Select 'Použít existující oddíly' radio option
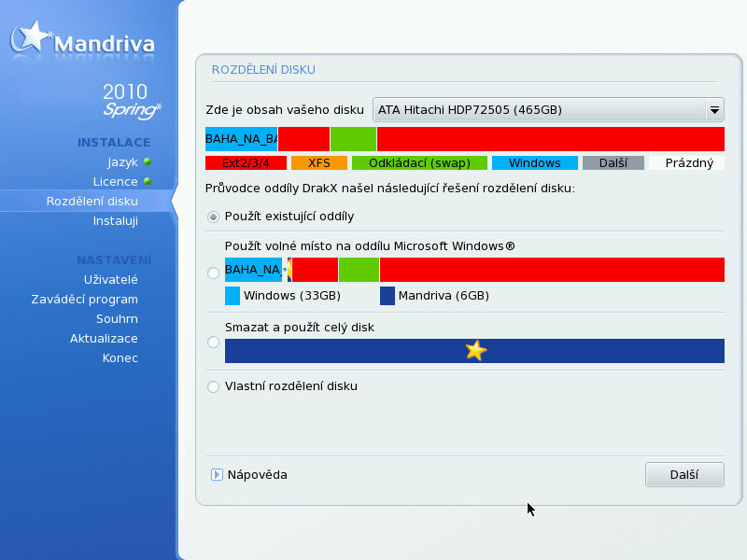The height and width of the screenshot is (560, 747). point(213,217)
